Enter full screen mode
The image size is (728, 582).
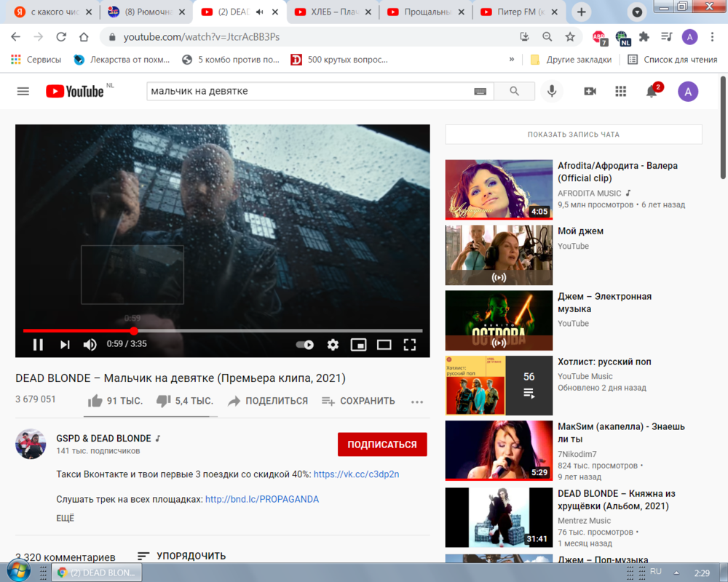click(409, 344)
